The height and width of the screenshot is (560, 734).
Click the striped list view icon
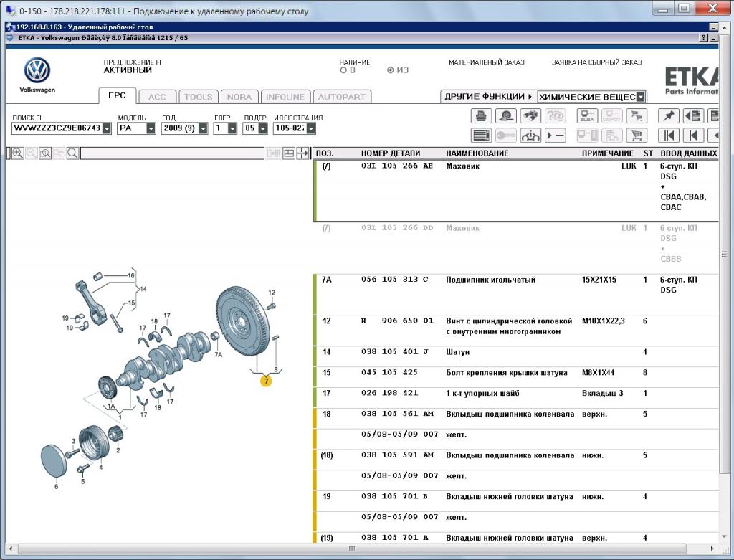(x=481, y=136)
